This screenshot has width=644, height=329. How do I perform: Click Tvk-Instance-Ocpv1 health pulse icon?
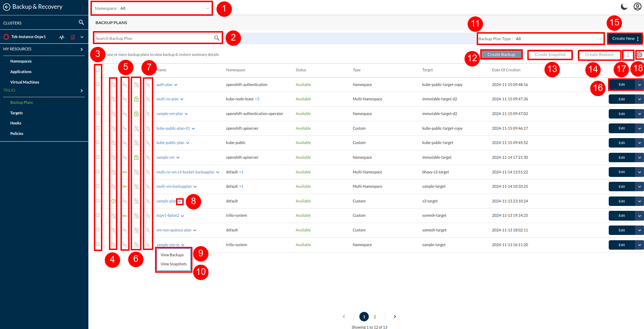(62, 37)
